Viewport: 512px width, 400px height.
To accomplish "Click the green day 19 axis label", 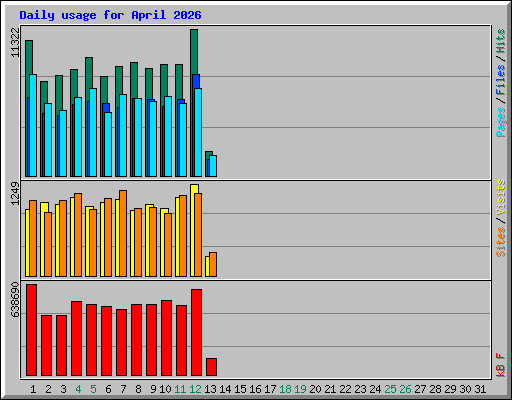I will (x=300, y=389).
